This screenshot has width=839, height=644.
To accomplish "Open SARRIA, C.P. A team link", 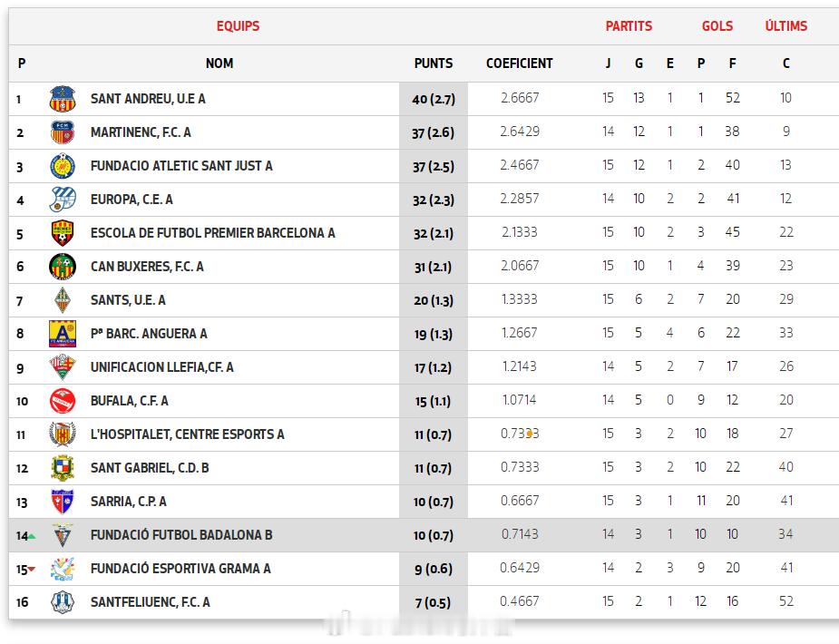I will tap(129, 502).
